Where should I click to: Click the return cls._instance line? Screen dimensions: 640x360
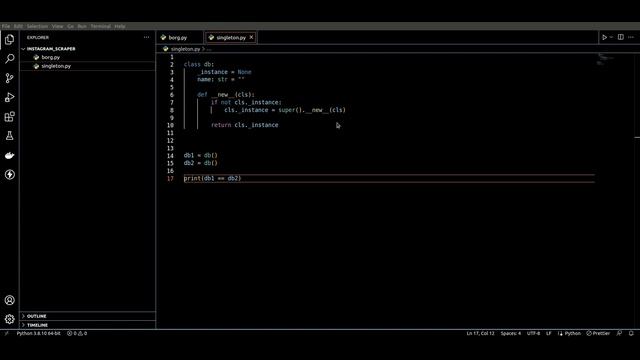click(x=244, y=125)
